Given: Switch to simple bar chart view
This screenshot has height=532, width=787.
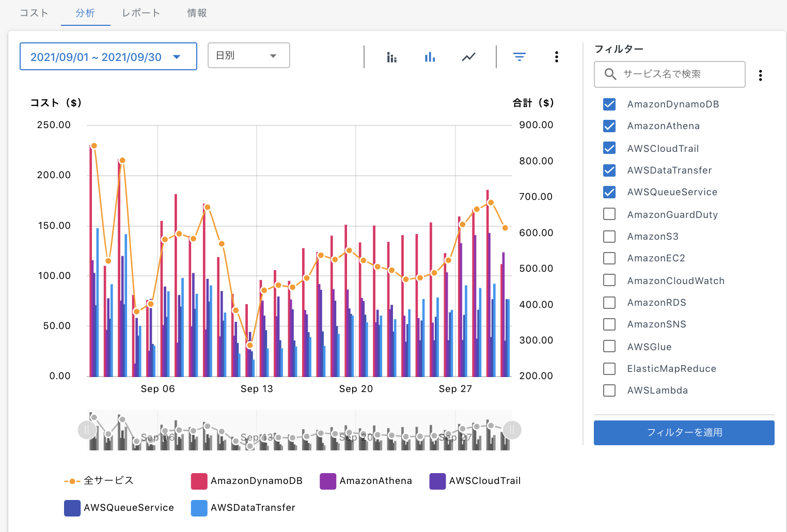Looking at the screenshot, I should pyautogui.click(x=430, y=57).
